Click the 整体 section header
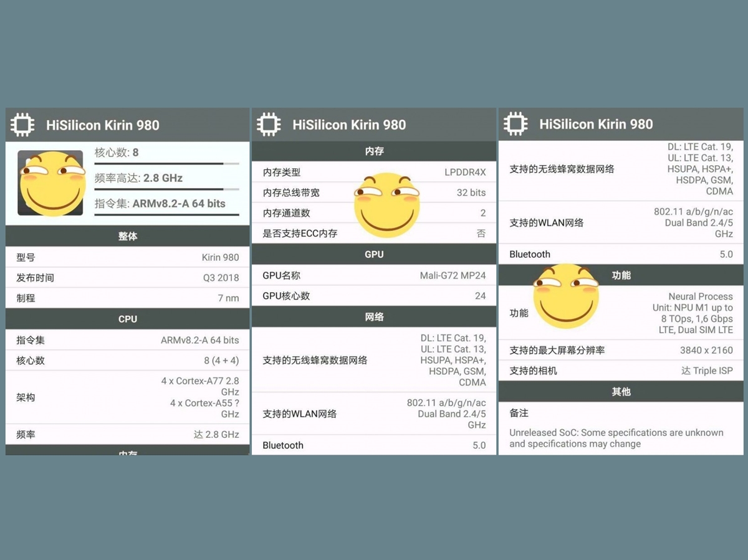Viewport: 748px width, 560px height. (x=128, y=237)
